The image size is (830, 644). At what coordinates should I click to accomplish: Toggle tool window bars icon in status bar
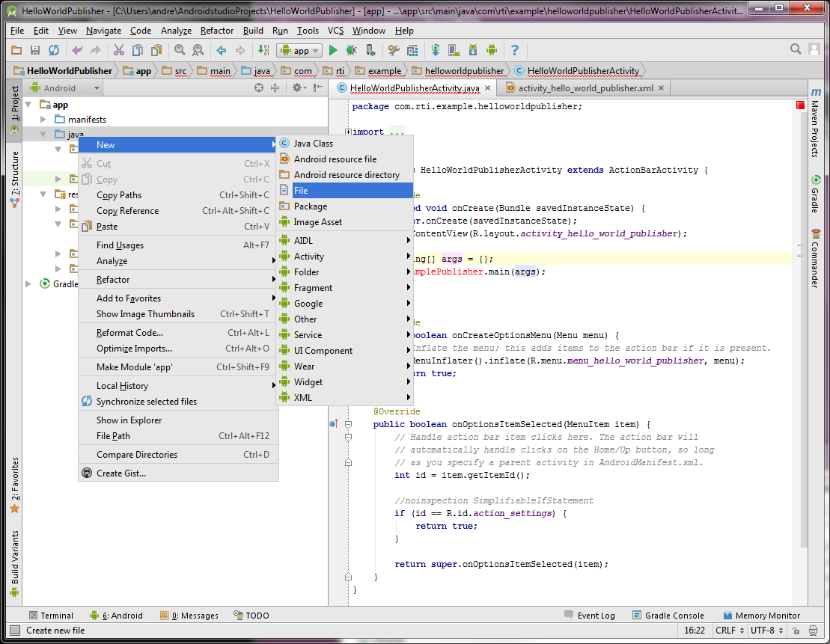(15, 631)
